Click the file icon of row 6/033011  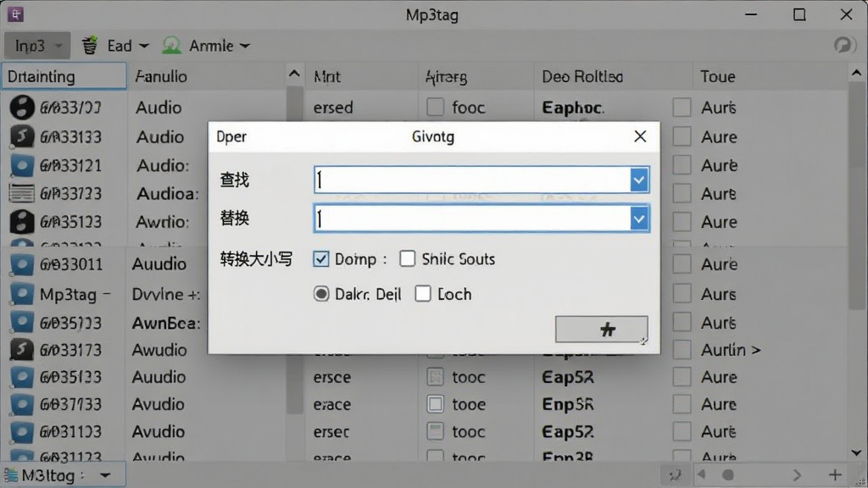pyautogui.click(x=21, y=264)
